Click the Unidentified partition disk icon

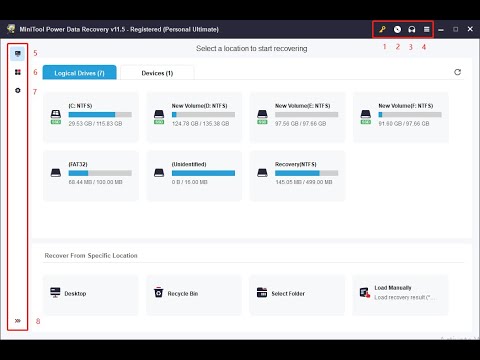click(159, 173)
